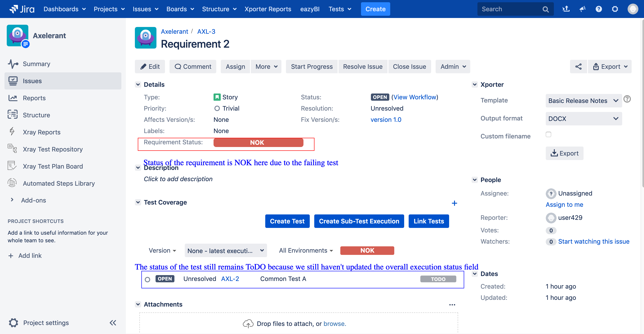Select the radio circle next to AXL-2 test
This screenshot has height=334, width=644.
coord(147,279)
